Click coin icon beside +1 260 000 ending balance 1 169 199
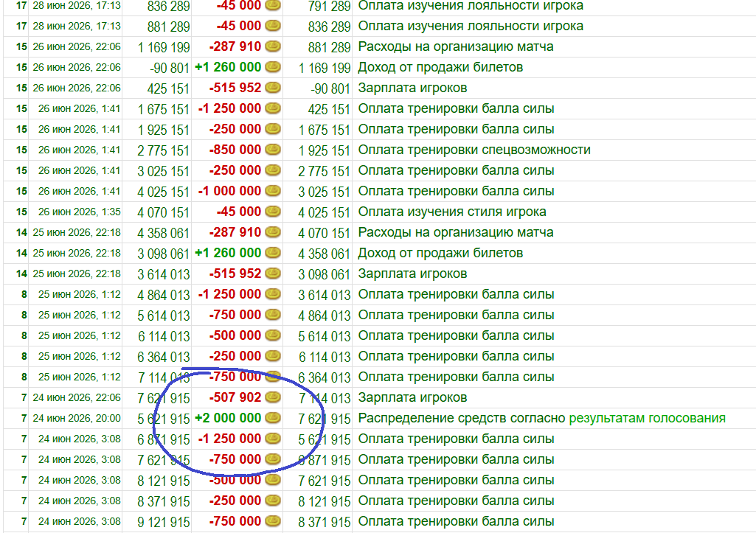 click(x=273, y=67)
